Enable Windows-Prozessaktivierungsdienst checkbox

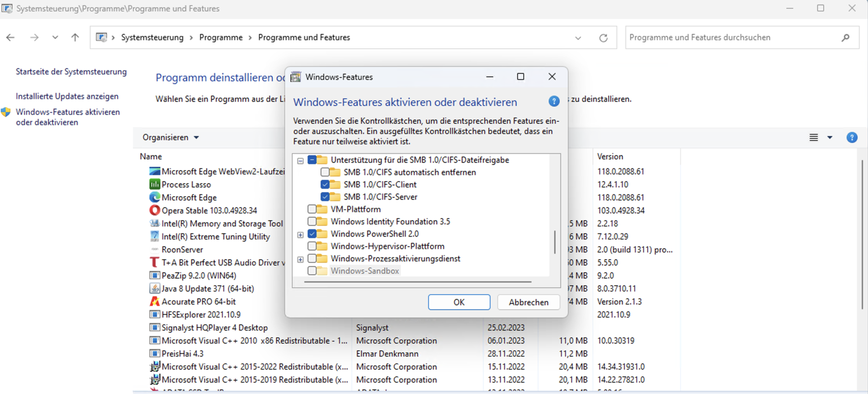tap(312, 259)
